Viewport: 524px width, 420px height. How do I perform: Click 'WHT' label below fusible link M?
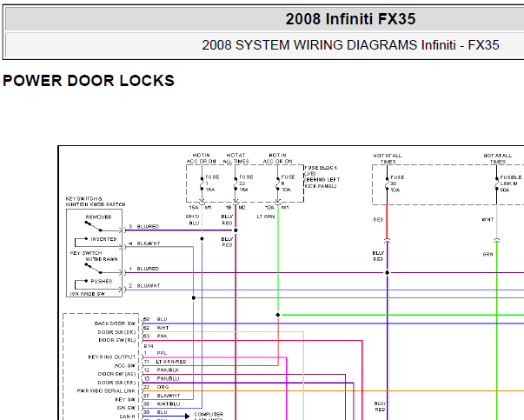(488, 220)
